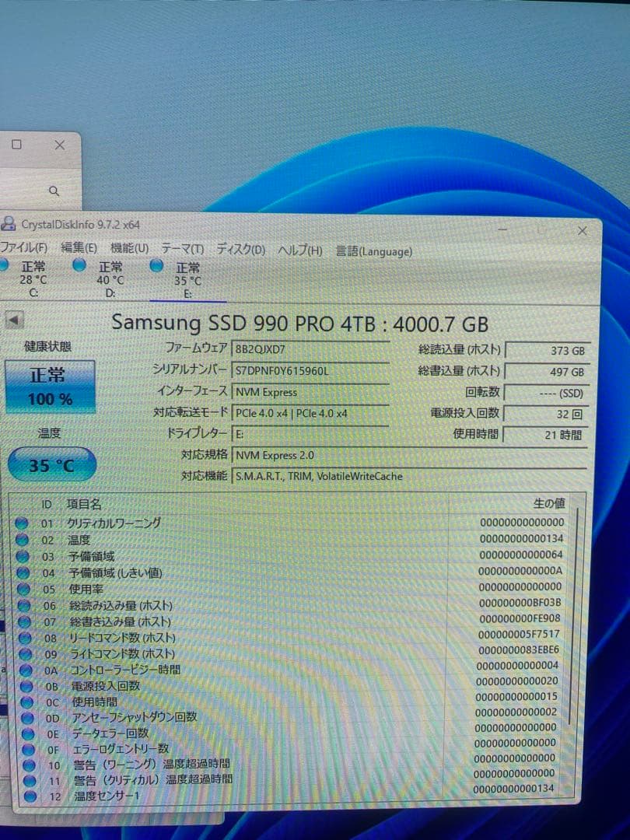Click total host reads value 373 GB
630x840 pixels.
(547, 351)
